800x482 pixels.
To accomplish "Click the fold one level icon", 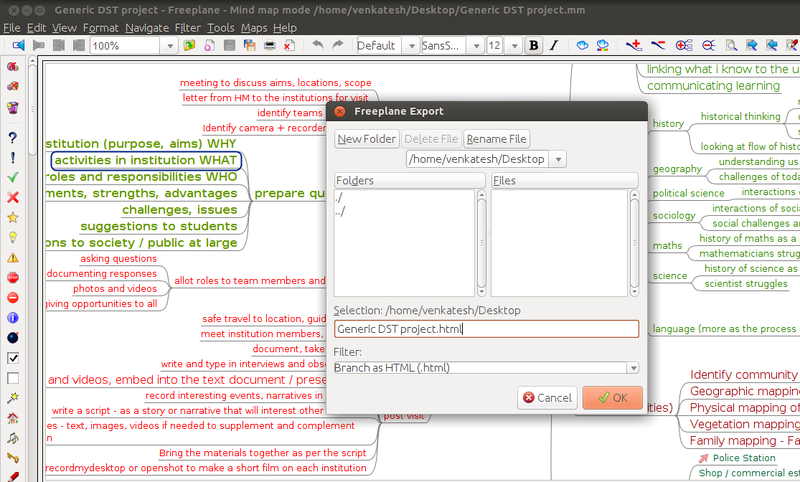I will point(709,45).
